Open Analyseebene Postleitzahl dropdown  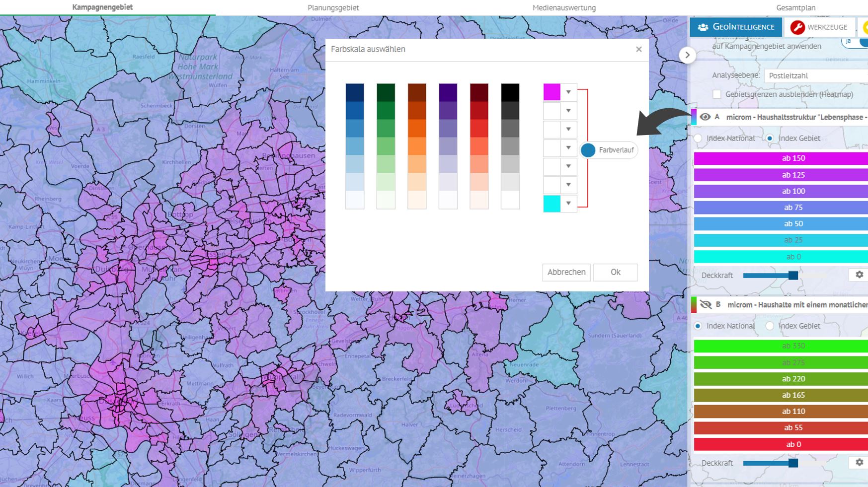point(816,75)
